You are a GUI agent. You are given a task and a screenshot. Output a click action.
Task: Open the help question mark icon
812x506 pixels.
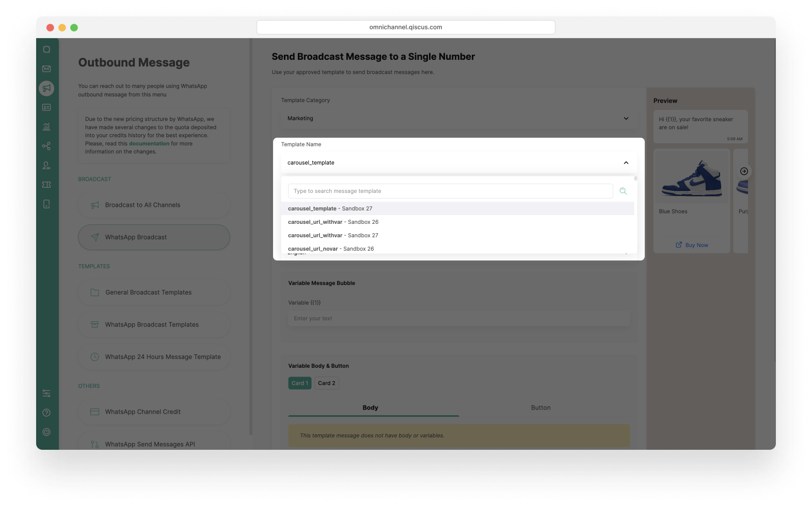[x=46, y=413]
